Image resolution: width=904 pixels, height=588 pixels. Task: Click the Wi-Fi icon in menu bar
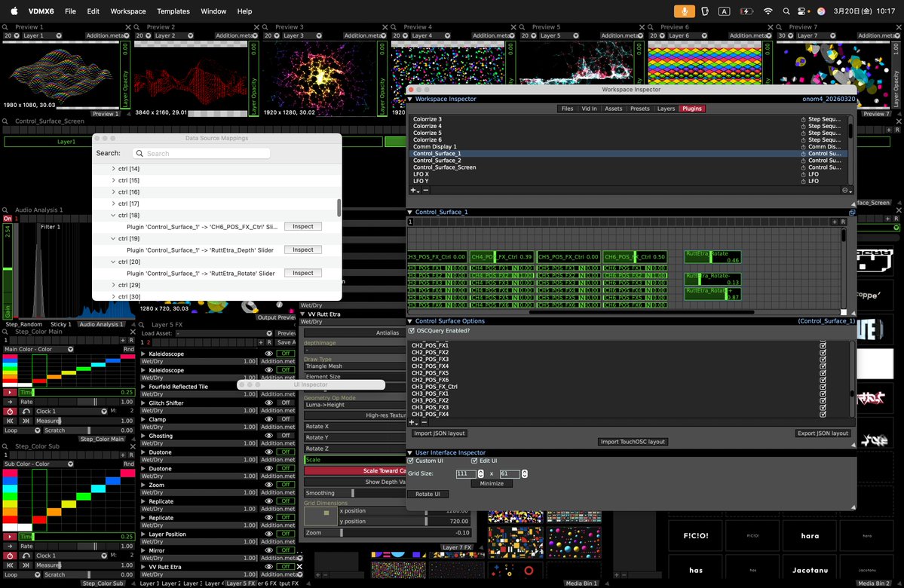pos(768,11)
